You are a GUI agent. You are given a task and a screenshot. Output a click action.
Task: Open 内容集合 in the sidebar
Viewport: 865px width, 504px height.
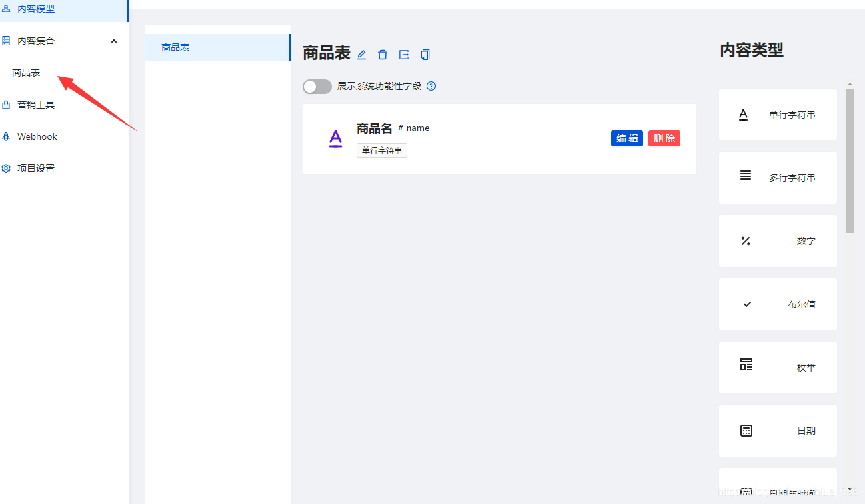pyautogui.click(x=64, y=41)
